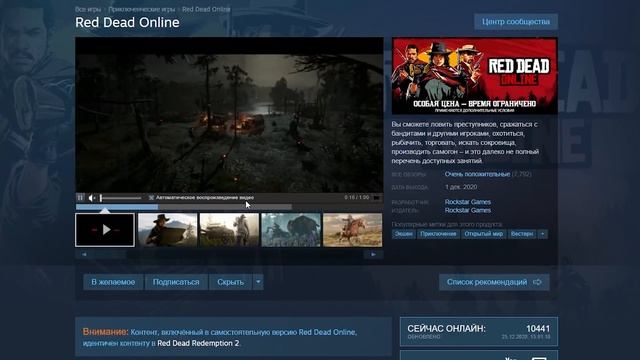Select the Открытый мир tag
The width and height of the screenshot is (640, 360).
[x=483, y=234]
